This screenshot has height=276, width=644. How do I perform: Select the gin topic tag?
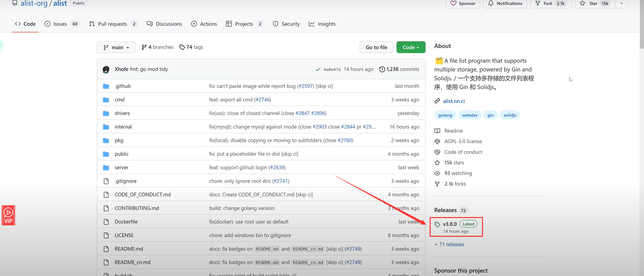pos(490,115)
